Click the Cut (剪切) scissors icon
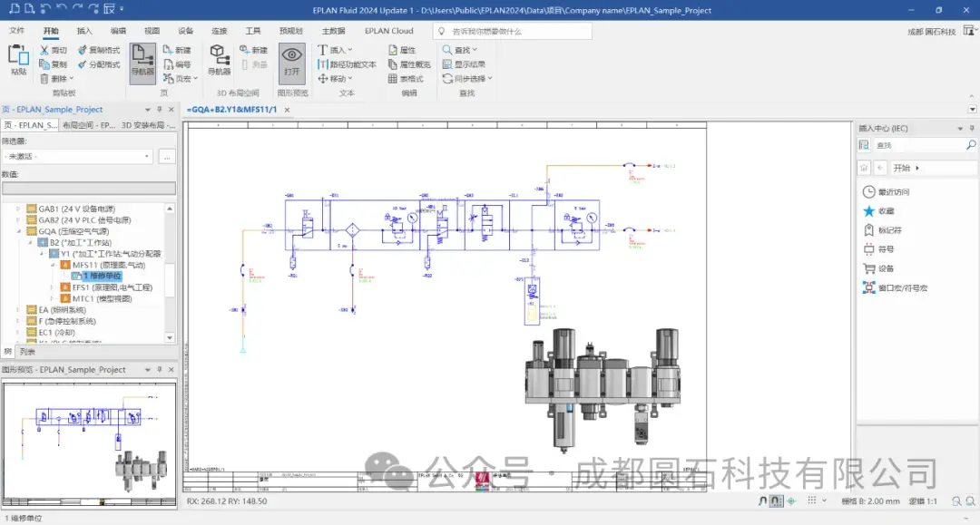 [44, 50]
